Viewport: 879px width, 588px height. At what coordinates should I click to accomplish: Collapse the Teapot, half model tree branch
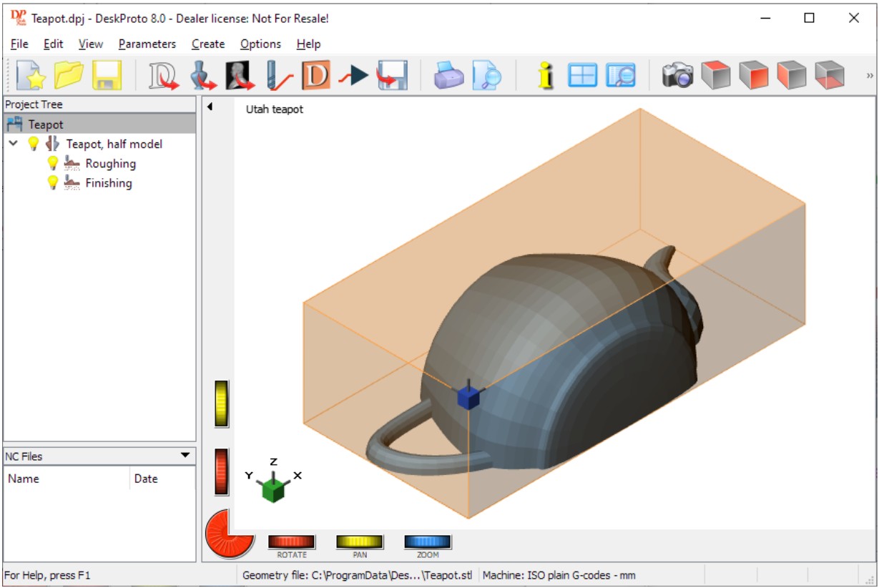click(x=13, y=144)
